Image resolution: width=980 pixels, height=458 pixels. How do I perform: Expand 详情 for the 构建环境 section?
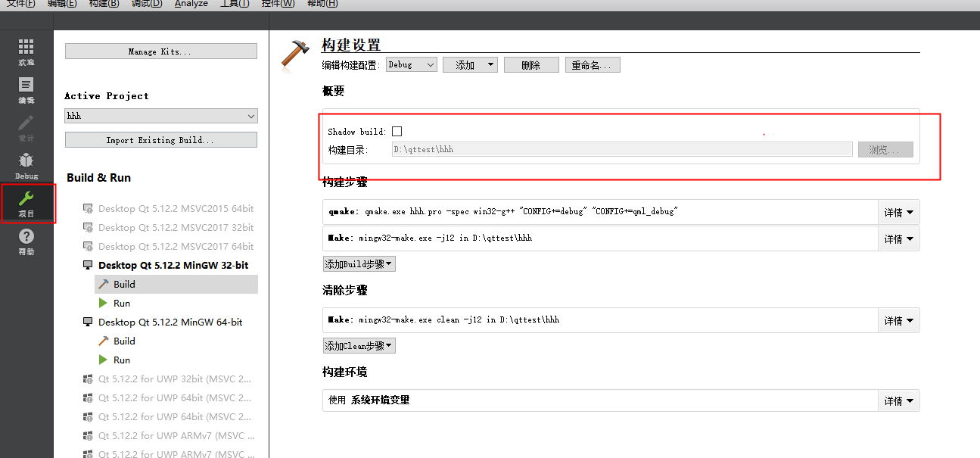898,400
